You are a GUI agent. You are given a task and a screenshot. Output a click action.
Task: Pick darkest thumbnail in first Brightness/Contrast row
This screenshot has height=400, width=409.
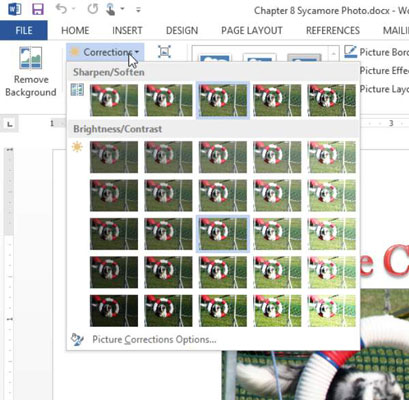coord(114,157)
